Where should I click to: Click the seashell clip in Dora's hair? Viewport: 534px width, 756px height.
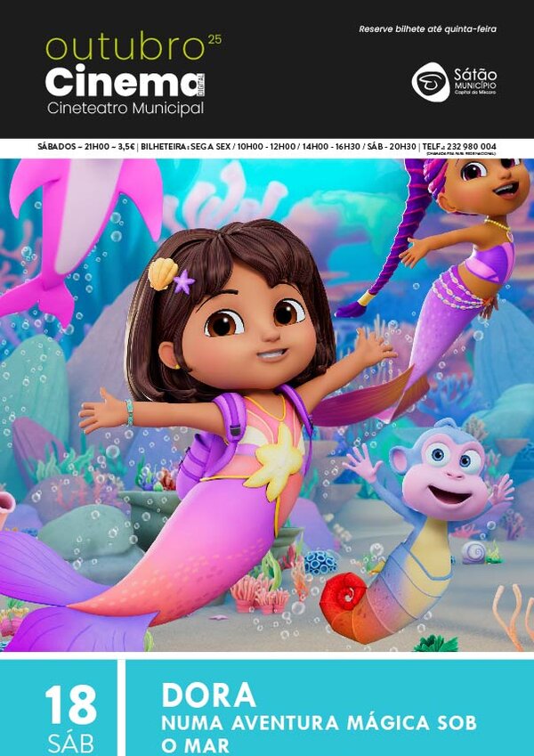tap(163, 273)
